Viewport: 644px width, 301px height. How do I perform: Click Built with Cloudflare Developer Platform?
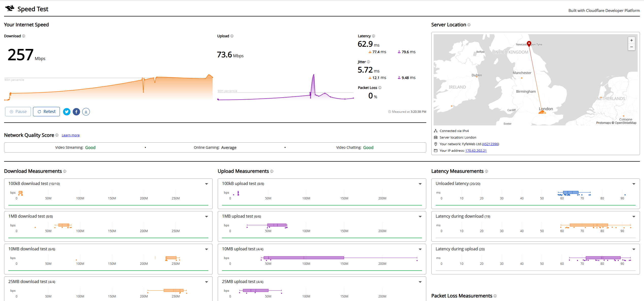[x=604, y=11]
